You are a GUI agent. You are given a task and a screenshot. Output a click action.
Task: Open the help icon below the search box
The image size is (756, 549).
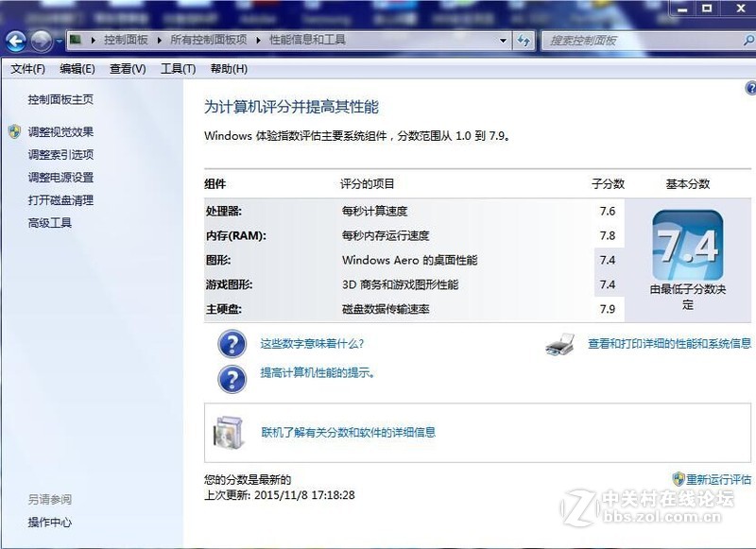[x=750, y=88]
